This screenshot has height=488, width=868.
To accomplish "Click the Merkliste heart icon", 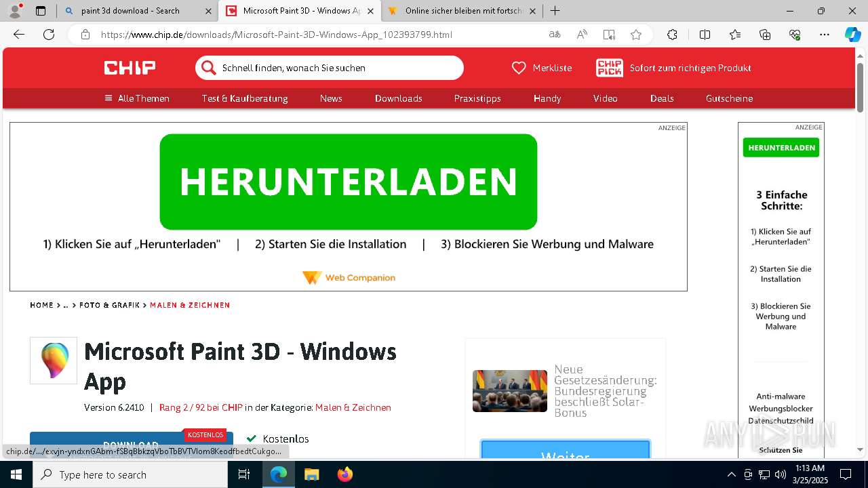I will [519, 68].
